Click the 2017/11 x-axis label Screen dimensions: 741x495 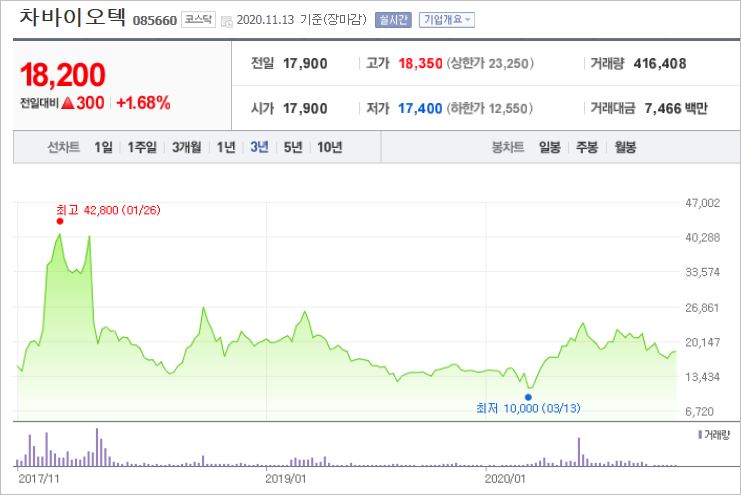point(39,479)
